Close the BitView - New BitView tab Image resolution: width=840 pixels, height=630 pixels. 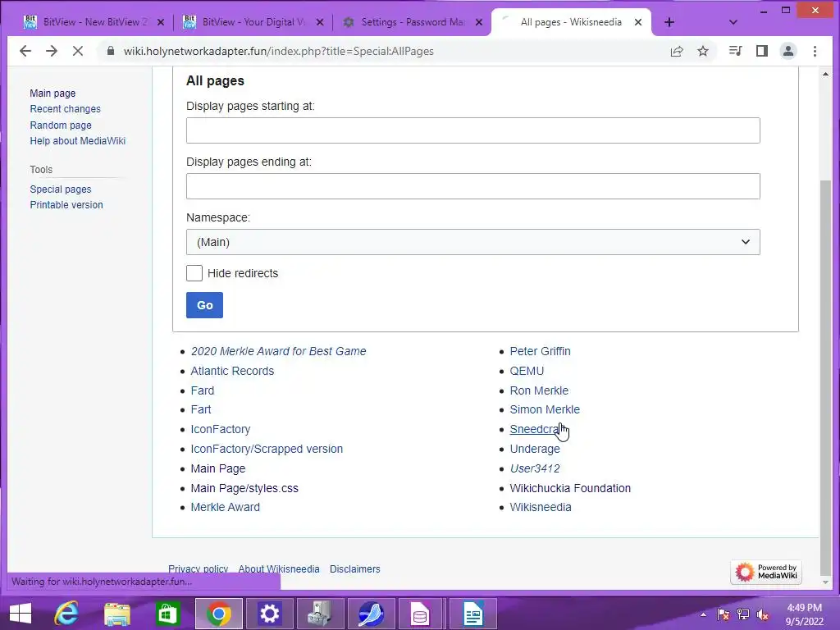pyautogui.click(x=161, y=22)
